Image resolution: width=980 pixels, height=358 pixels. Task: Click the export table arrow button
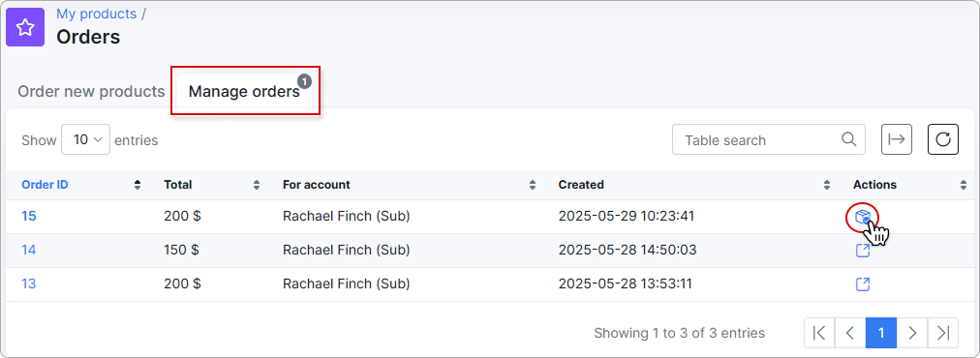pos(897,139)
